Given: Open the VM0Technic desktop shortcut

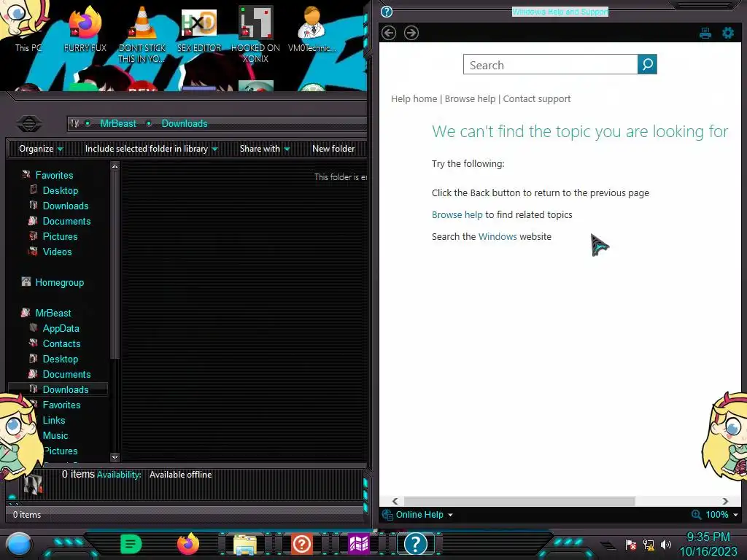Looking at the screenshot, I should point(311,28).
